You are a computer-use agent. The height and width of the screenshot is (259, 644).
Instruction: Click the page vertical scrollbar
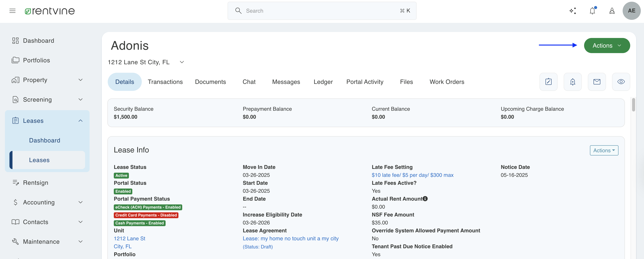pyautogui.click(x=633, y=105)
